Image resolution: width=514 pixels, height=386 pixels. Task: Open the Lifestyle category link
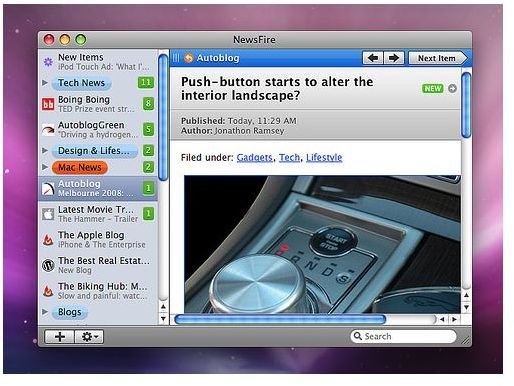point(324,157)
